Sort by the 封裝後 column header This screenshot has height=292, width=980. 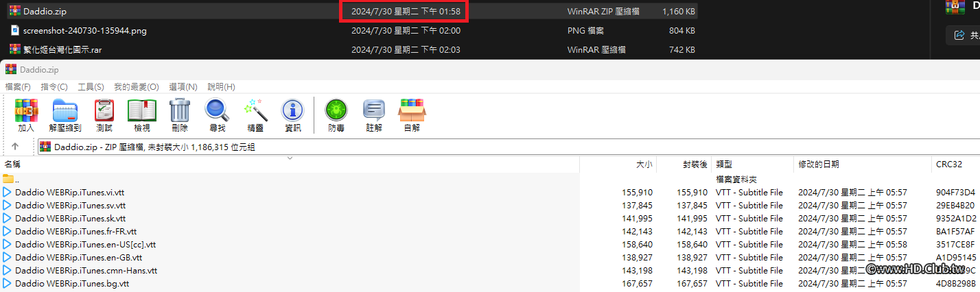pyautogui.click(x=684, y=165)
